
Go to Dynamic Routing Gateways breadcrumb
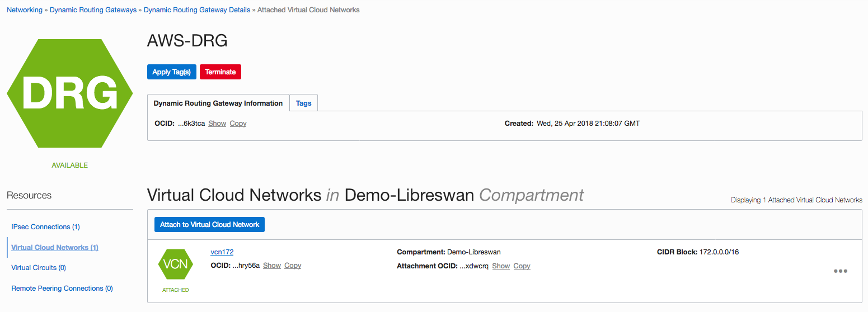pos(93,10)
